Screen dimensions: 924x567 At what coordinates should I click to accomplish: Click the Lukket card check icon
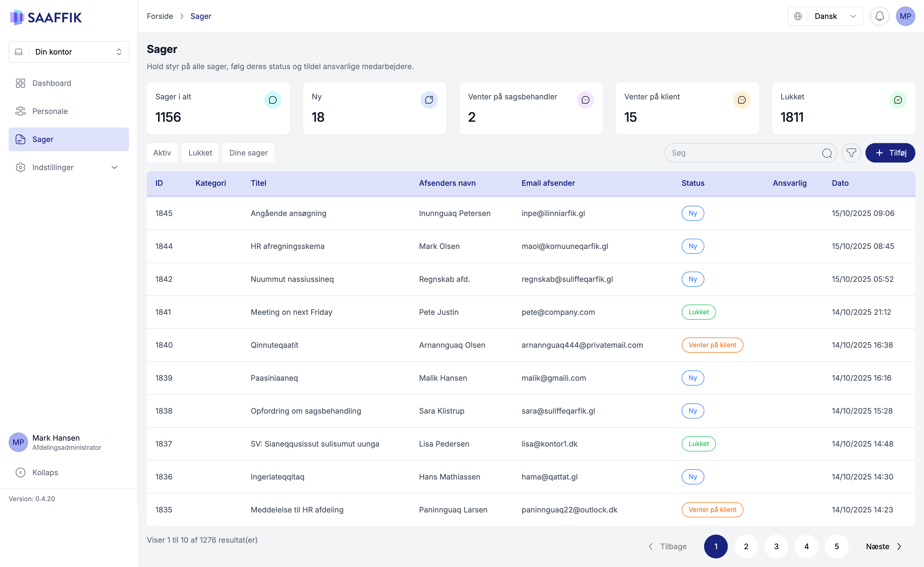898,100
